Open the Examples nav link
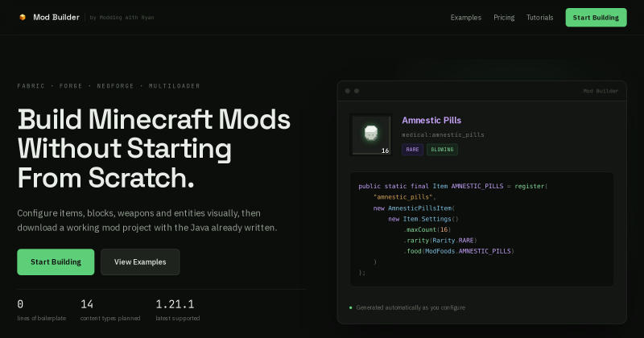The image size is (644, 338). tap(466, 17)
